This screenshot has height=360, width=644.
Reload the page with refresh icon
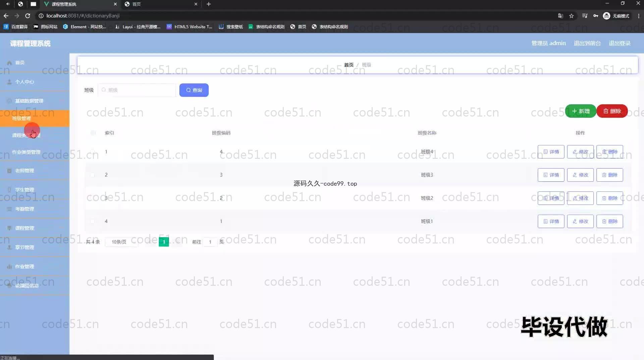(28, 16)
